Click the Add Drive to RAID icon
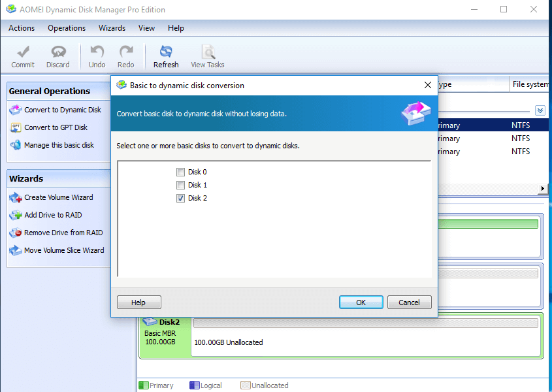 [16, 215]
